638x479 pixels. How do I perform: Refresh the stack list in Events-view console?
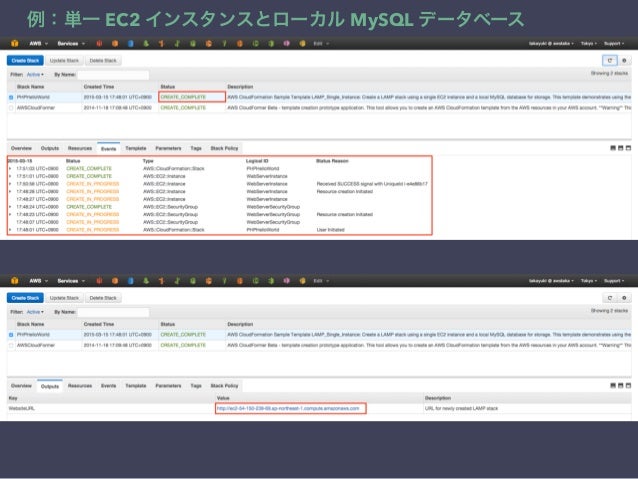click(610, 61)
